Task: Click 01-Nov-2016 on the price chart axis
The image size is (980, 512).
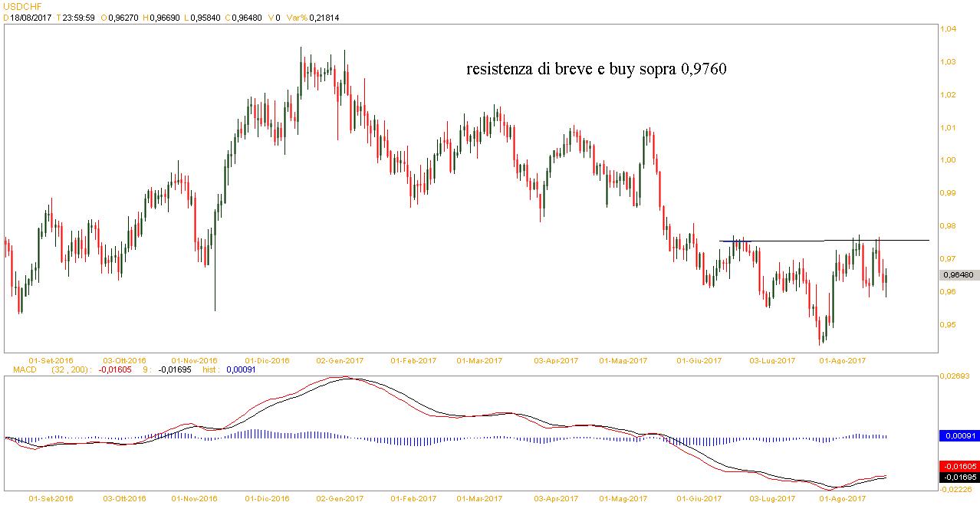Action: [x=194, y=359]
